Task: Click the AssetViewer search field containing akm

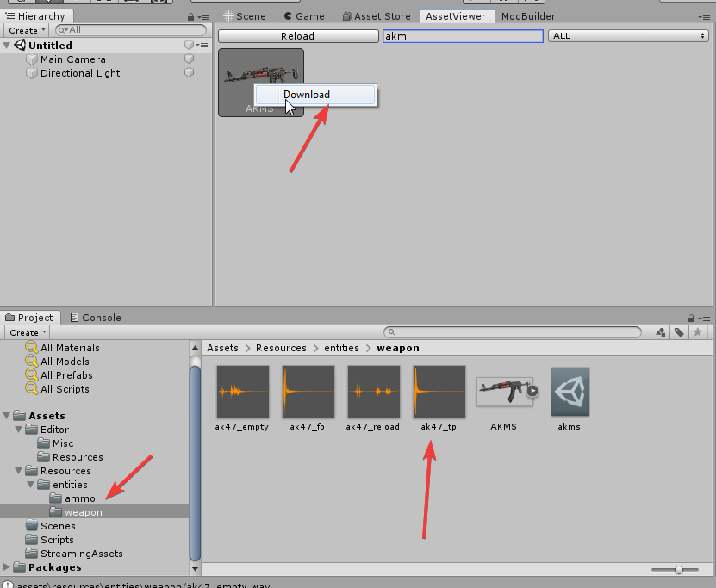Action: (462, 36)
